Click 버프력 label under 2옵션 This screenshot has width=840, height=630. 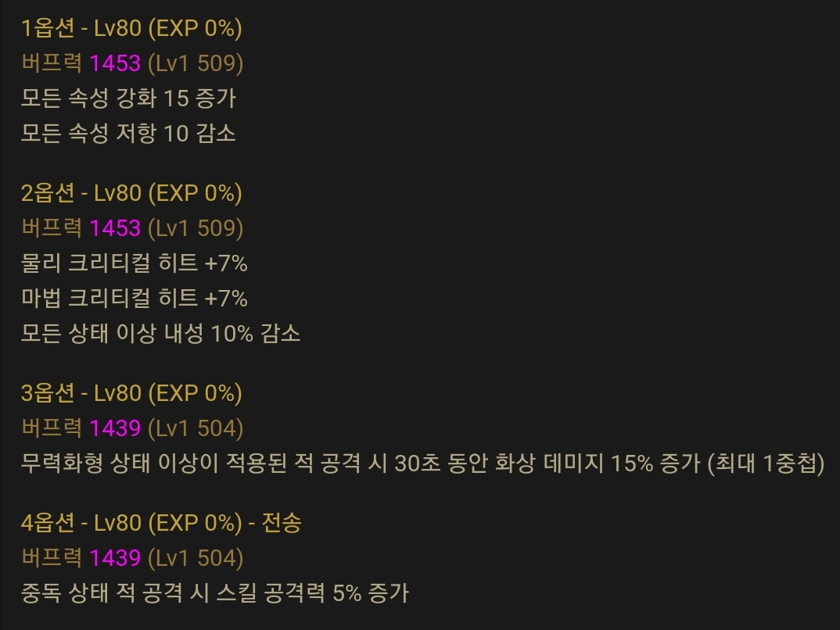point(52,228)
